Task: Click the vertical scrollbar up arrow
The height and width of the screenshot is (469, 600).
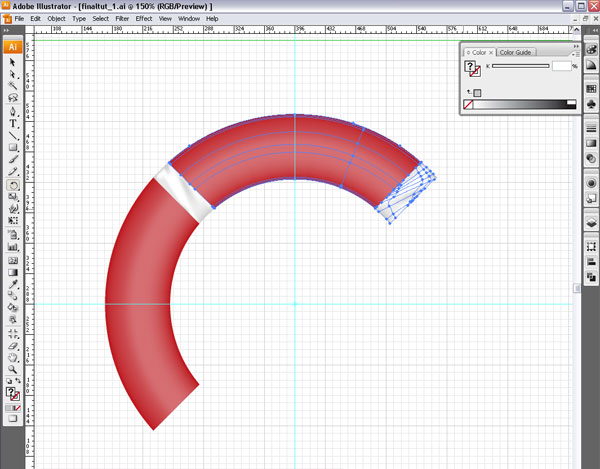Action: point(577,29)
